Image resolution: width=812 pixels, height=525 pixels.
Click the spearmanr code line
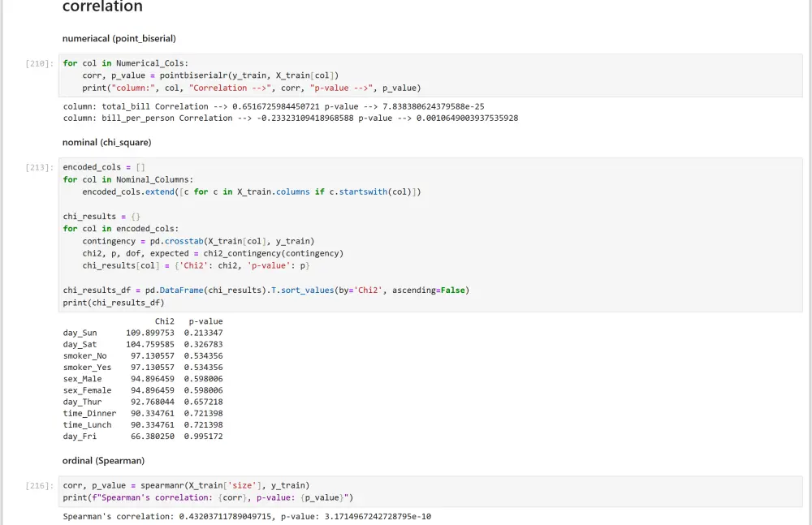pos(187,486)
